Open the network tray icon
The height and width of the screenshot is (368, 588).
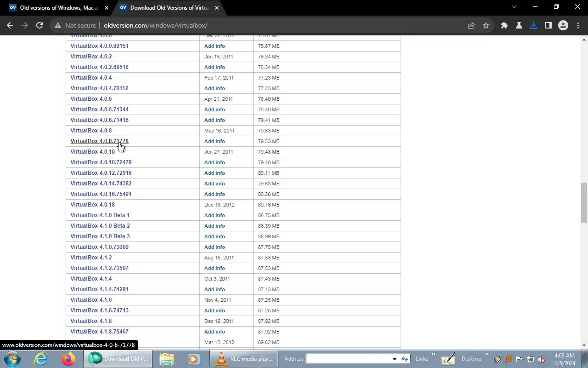pos(531,359)
